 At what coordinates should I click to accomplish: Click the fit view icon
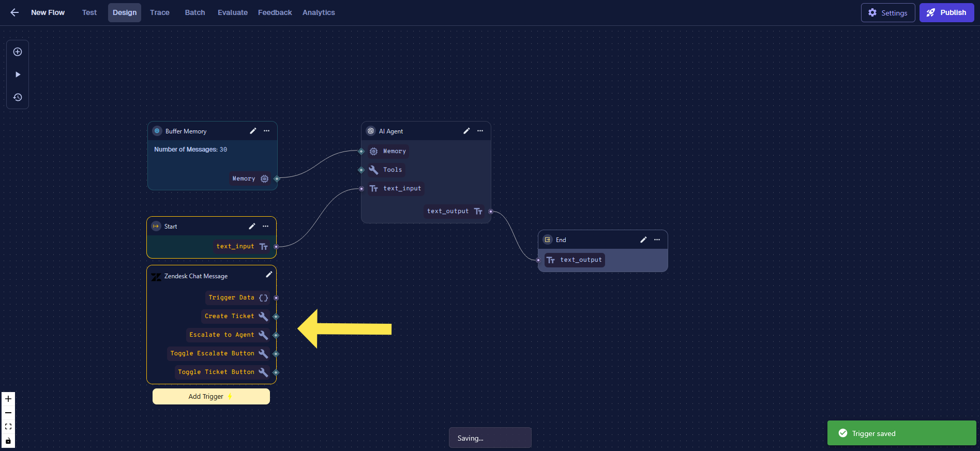(8, 427)
